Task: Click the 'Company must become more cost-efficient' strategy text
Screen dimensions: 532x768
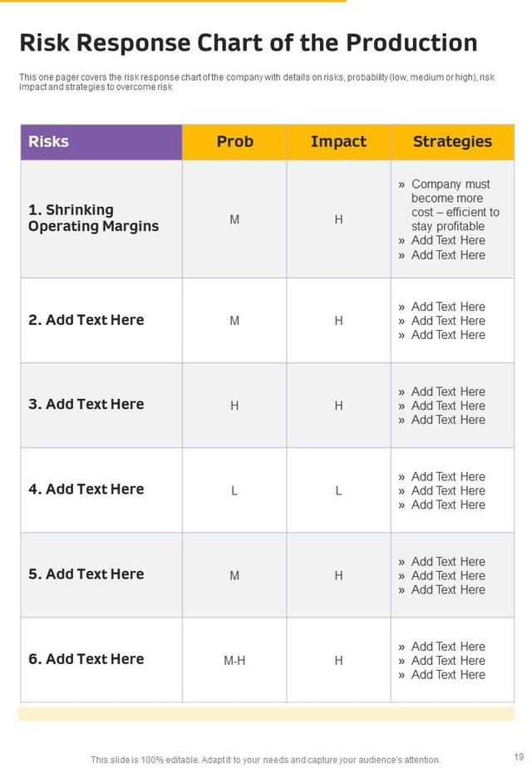Action: [x=454, y=205]
